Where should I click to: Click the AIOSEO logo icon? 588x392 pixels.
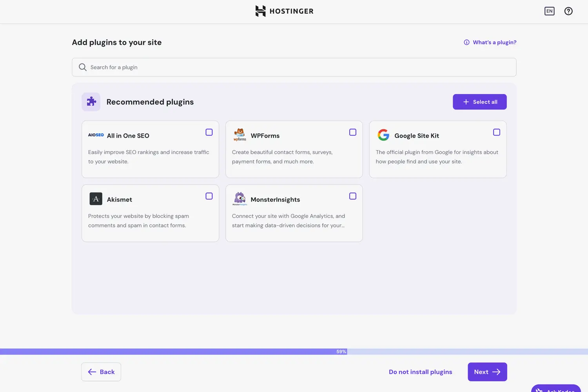pos(96,135)
